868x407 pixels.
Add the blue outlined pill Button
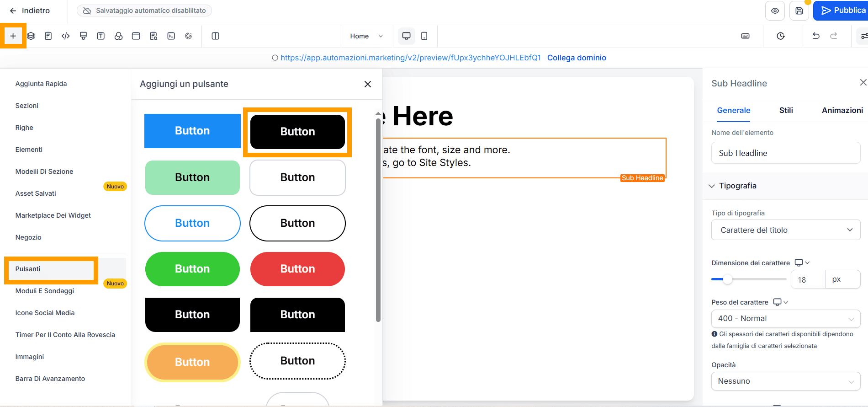pyautogui.click(x=192, y=223)
